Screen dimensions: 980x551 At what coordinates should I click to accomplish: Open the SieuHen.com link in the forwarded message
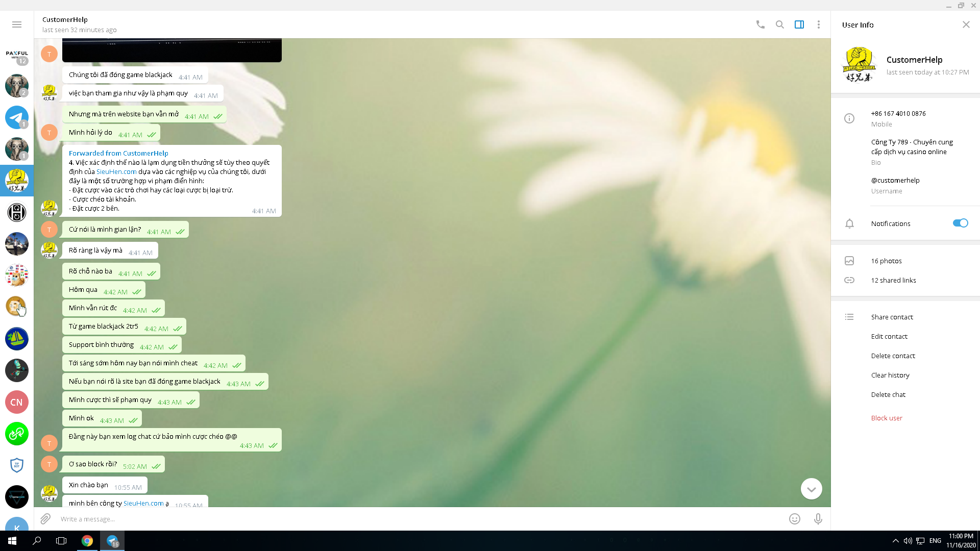point(116,172)
